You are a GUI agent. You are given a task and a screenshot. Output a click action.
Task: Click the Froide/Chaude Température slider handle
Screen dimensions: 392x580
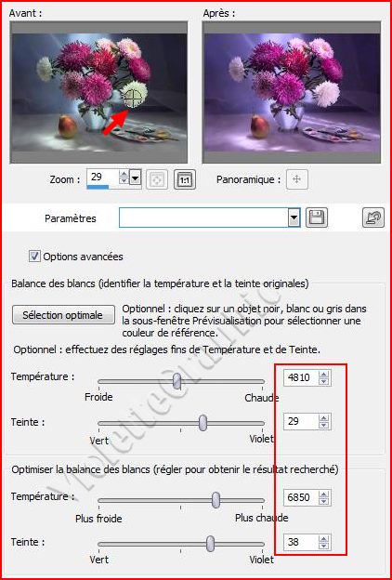click(177, 381)
